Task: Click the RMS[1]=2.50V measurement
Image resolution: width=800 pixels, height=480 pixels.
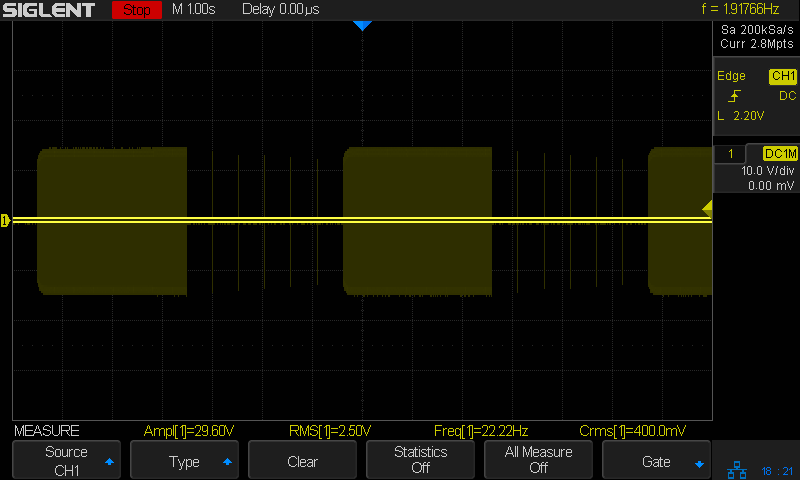Action: [330, 431]
